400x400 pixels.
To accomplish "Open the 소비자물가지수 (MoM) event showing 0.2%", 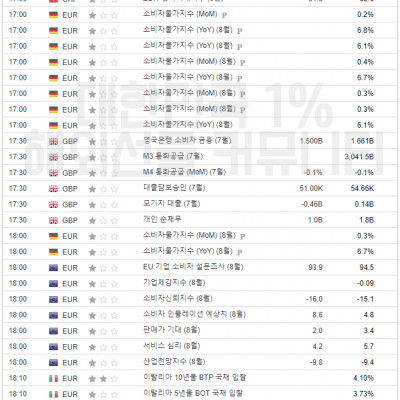I will coord(180,14).
